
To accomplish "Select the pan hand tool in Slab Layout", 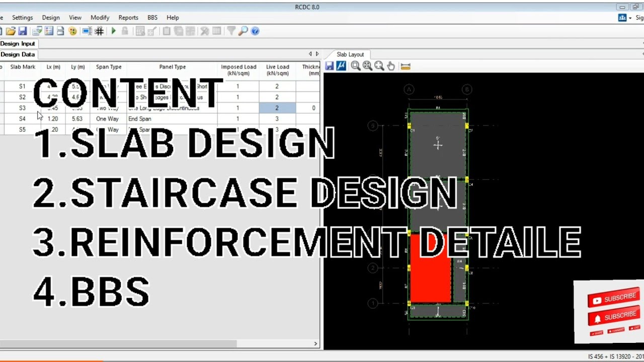I will point(391,66).
